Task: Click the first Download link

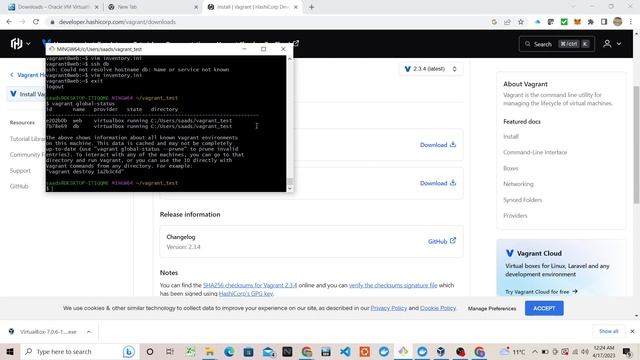Action: click(x=438, y=145)
